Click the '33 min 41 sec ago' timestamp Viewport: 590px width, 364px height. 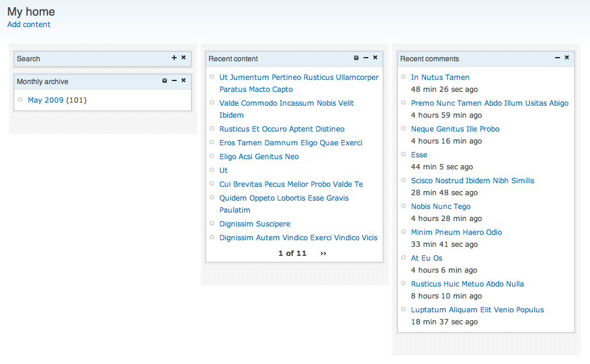point(445,244)
